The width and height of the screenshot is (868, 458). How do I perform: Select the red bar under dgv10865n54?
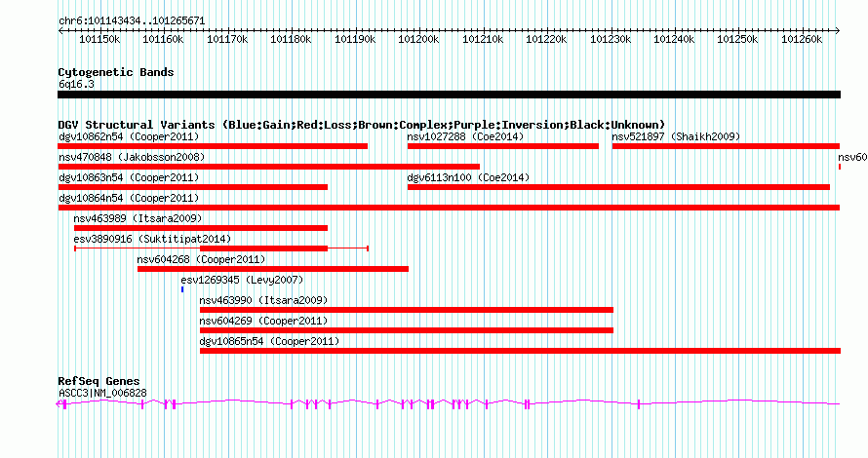tap(521, 351)
